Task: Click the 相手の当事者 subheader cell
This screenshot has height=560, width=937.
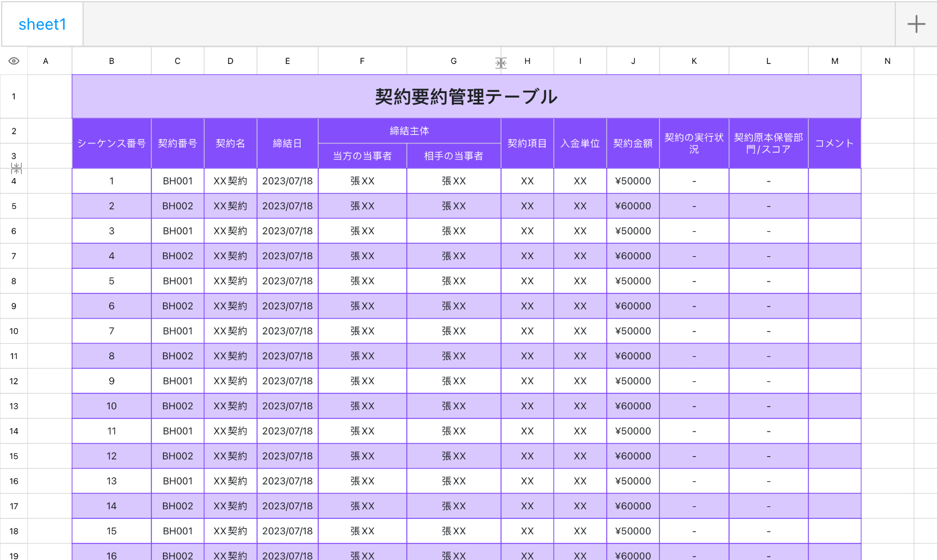Action: (454, 156)
